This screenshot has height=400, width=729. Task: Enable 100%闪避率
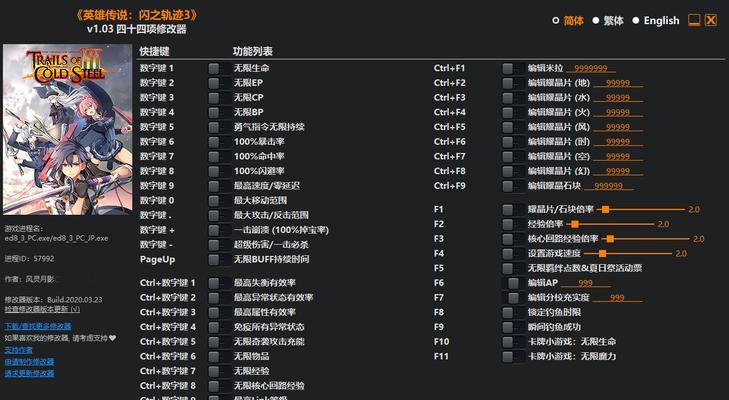coord(219,171)
